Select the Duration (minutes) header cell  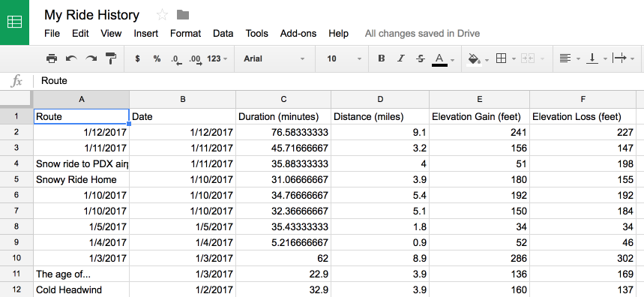click(x=283, y=117)
